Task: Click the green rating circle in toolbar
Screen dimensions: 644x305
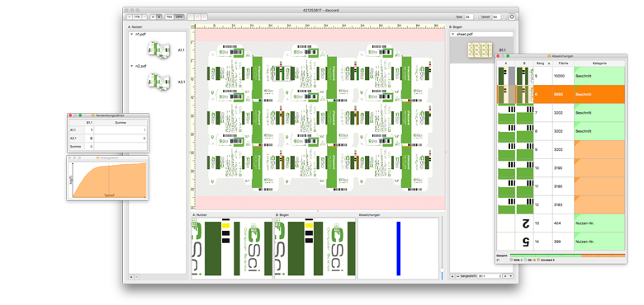Action: coord(191,16)
